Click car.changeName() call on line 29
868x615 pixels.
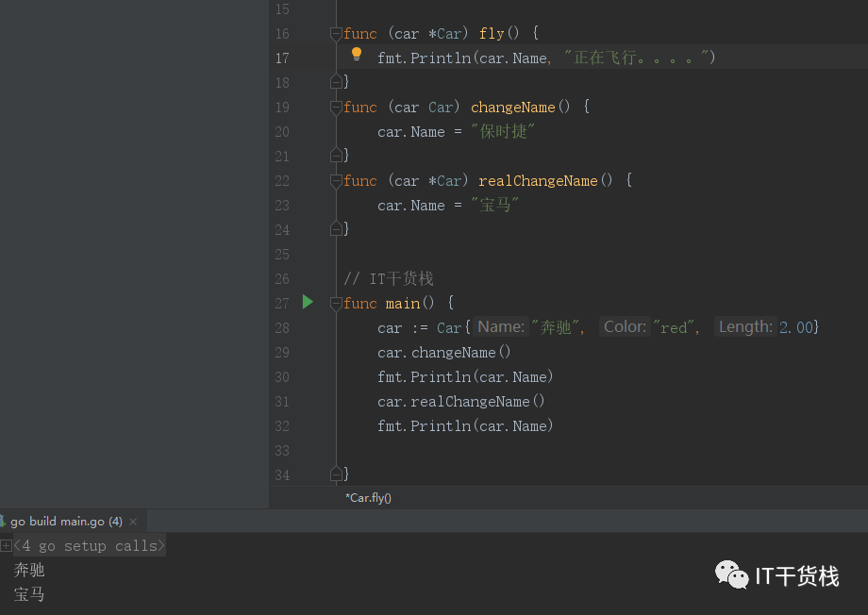[x=444, y=353]
